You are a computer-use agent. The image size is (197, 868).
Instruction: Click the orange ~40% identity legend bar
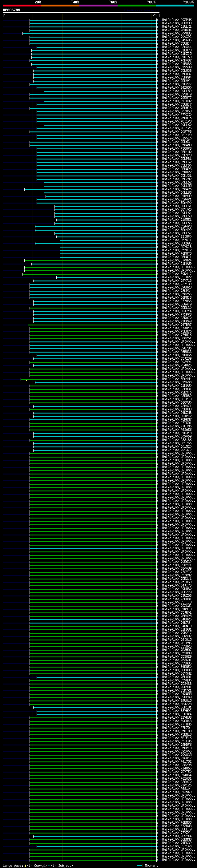60,6
